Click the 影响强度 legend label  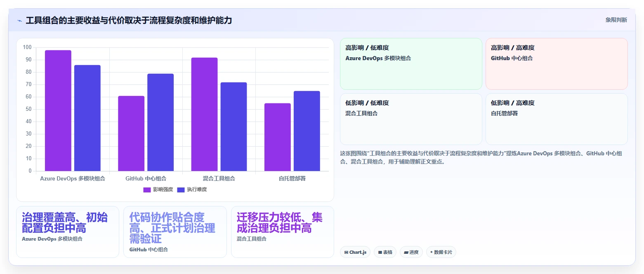(x=163, y=190)
